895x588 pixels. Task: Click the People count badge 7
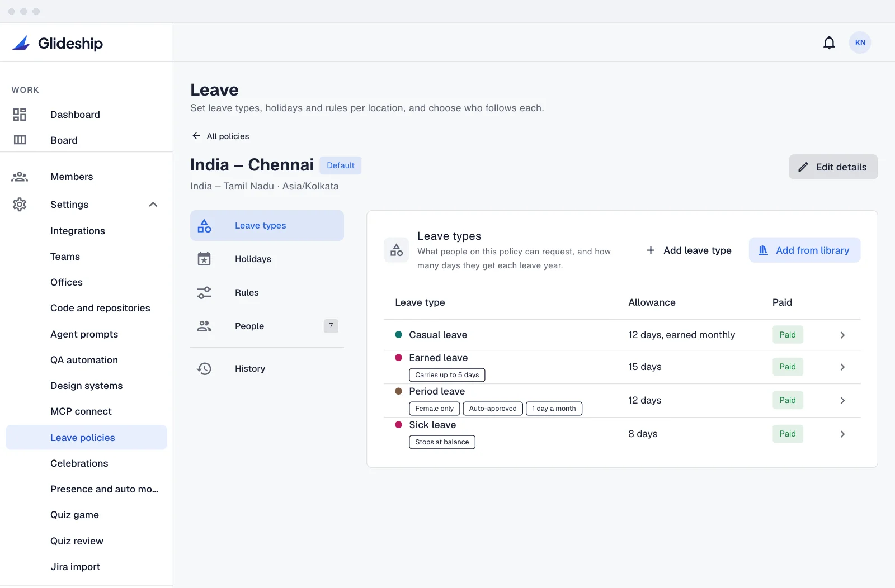tap(331, 326)
